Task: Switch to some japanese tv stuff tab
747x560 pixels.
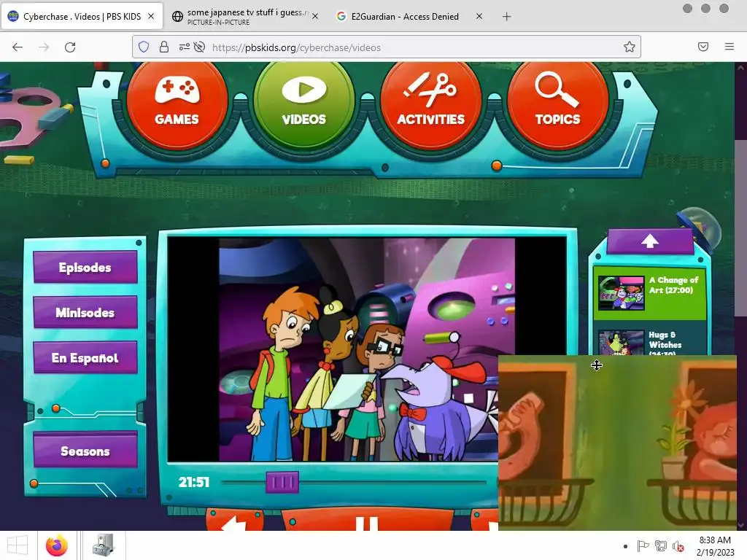Action: pyautogui.click(x=245, y=17)
